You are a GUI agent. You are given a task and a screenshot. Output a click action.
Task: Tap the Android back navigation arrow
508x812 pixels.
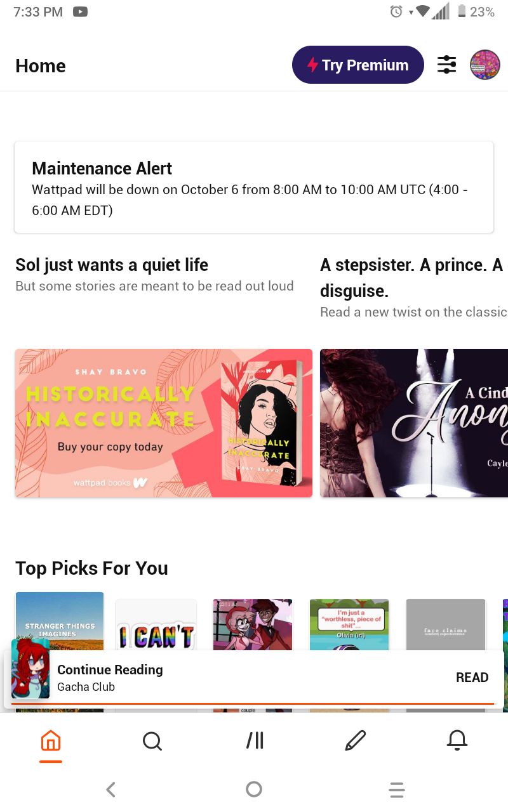(x=111, y=789)
